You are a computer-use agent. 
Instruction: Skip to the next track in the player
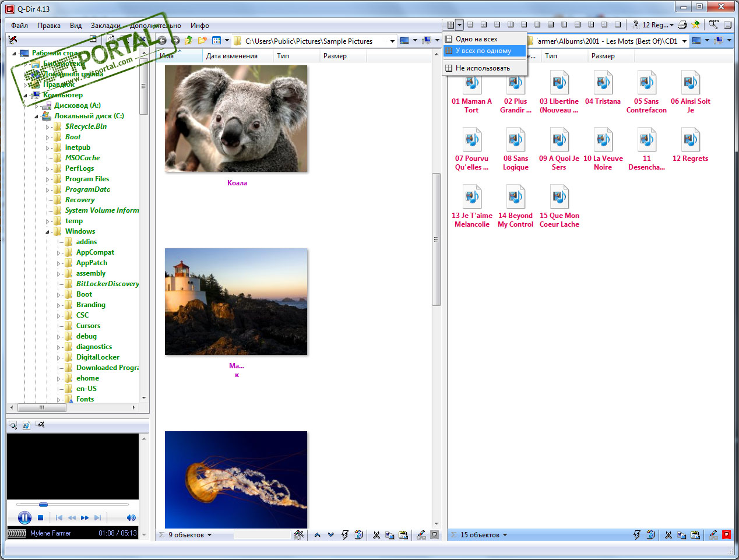(97, 517)
